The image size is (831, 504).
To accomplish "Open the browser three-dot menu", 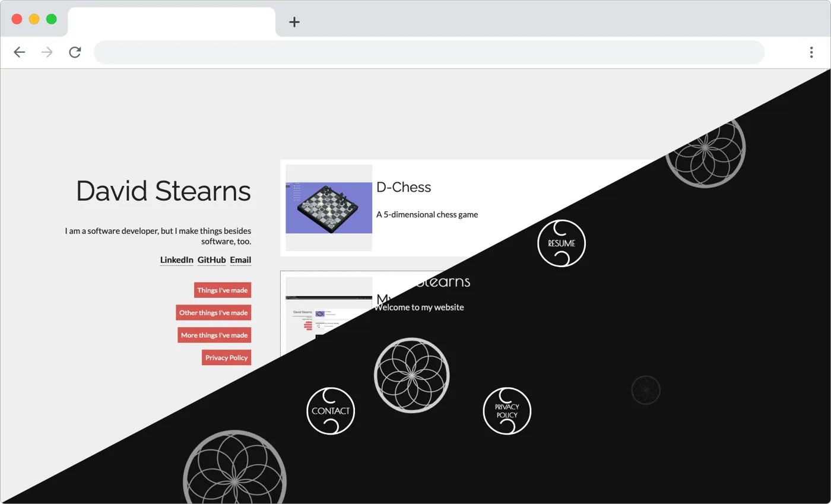I will tap(811, 52).
